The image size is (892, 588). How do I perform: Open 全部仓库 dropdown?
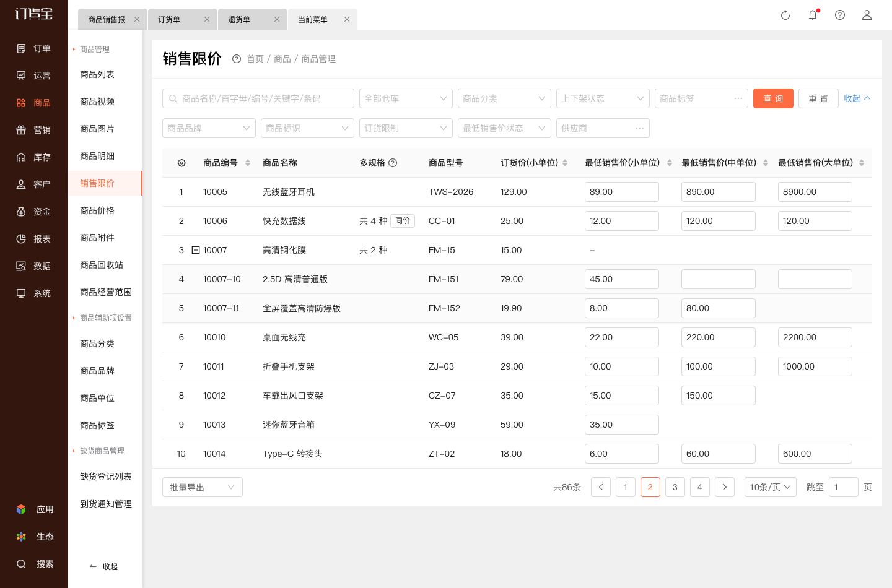coord(406,98)
